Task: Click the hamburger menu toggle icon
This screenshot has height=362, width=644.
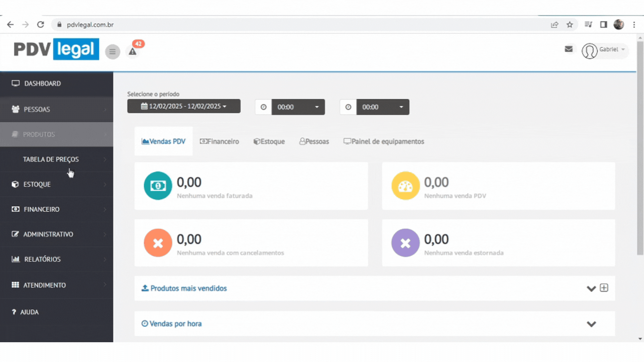Action: 112,52
